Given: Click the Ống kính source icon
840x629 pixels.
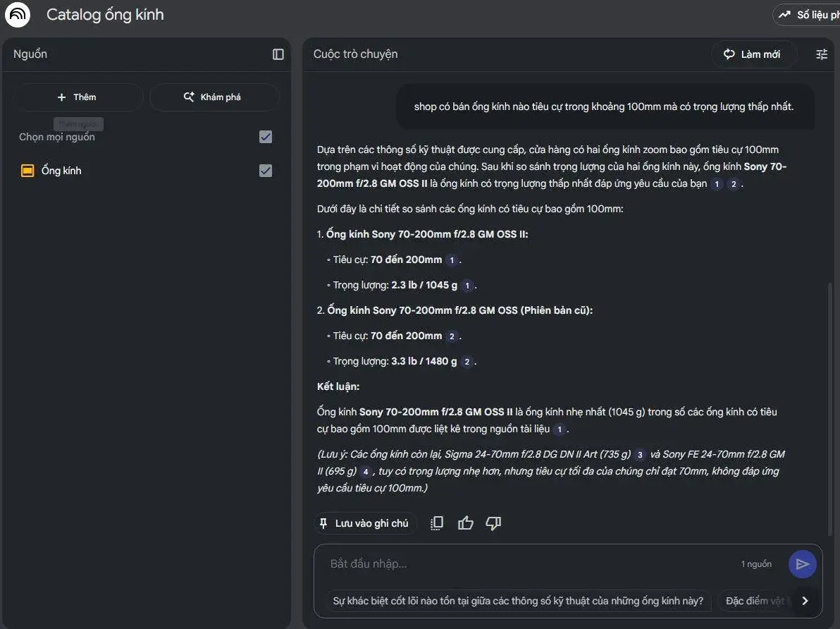Looking at the screenshot, I should coord(27,171).
